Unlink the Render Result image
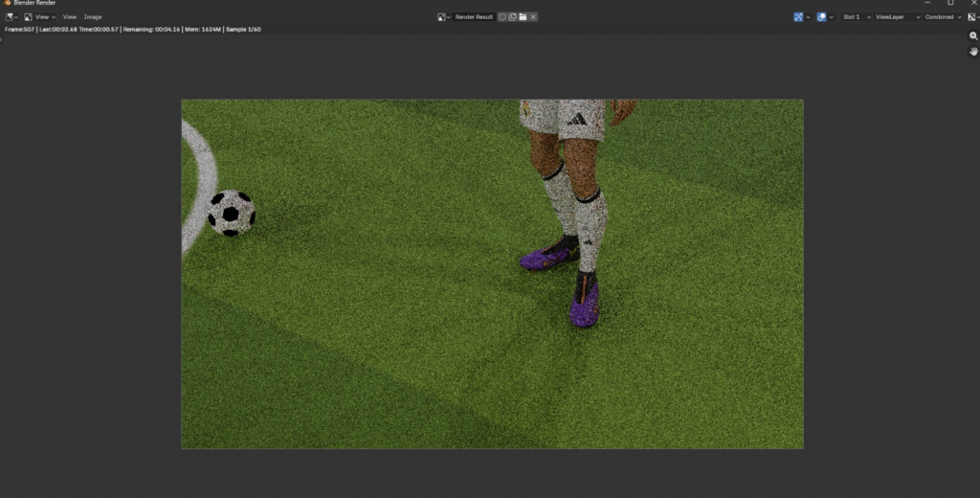Screen dimensions: 980x498 point(533,17)
